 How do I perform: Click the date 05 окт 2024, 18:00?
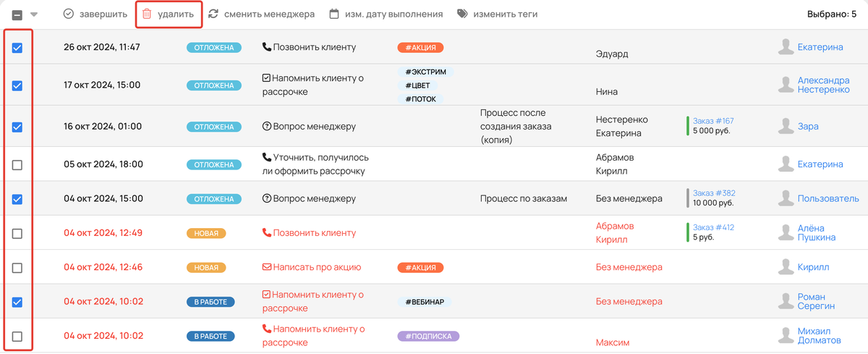pyautogui.click(x=103, y=164)
